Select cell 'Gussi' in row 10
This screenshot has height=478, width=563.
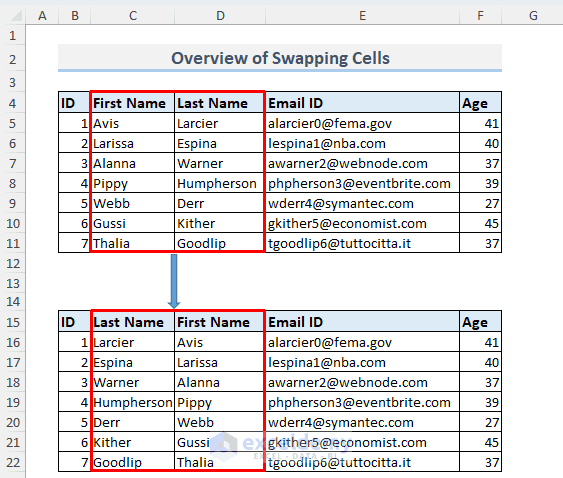click(x=132, y=223)
